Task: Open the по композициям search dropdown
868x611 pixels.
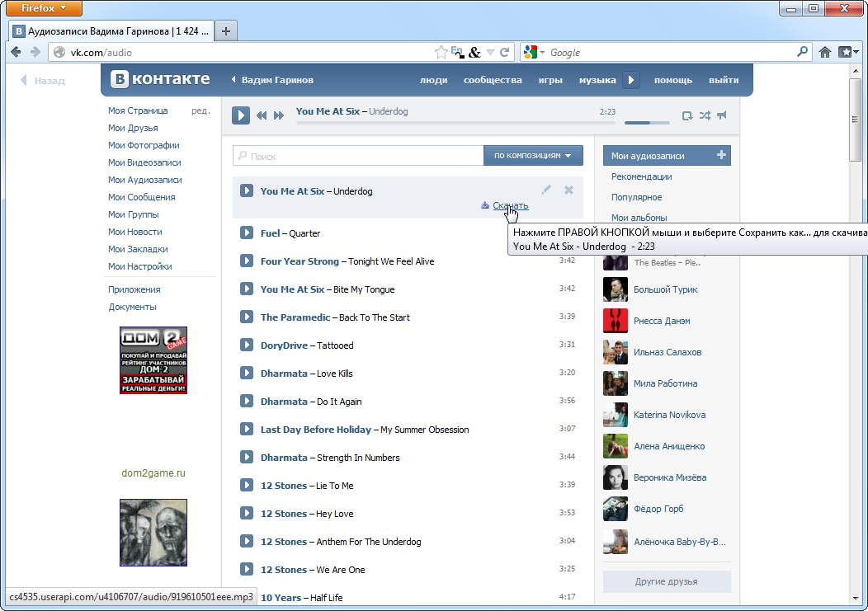Action: [x=533, y=156]
